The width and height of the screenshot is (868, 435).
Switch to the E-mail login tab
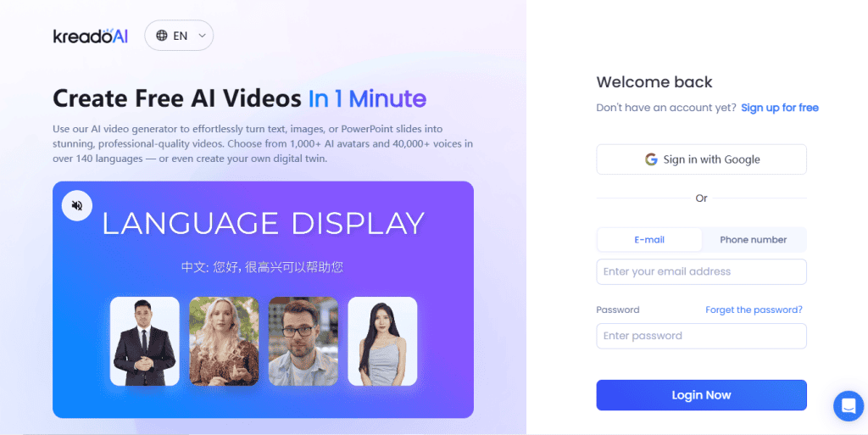(x=649, y=240)
